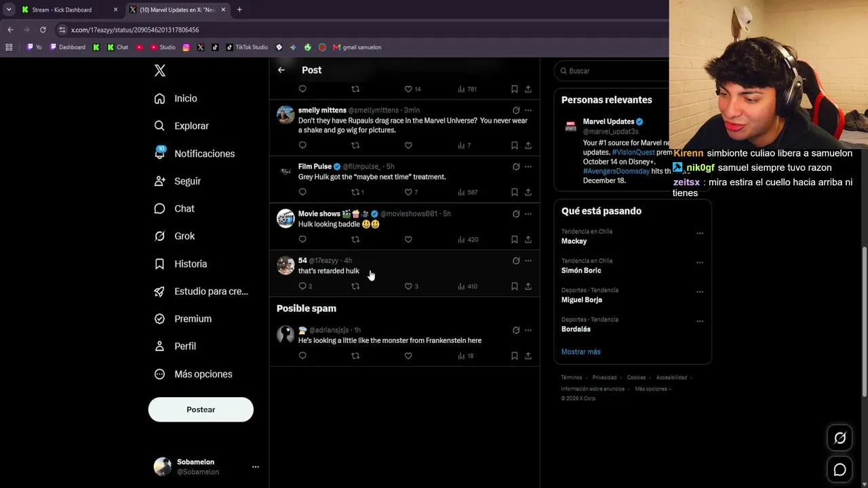Reply to the post by @17eazyy
This screenshot has width=868, height=488.
click(x=305, y=286)
